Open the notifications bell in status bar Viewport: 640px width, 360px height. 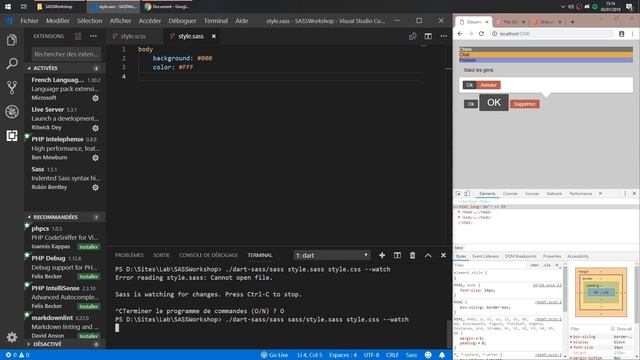coord(442,355)
